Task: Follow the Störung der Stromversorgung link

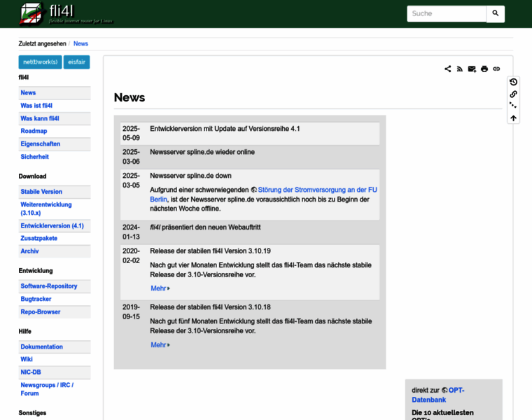Action: (x=317, y=190)
